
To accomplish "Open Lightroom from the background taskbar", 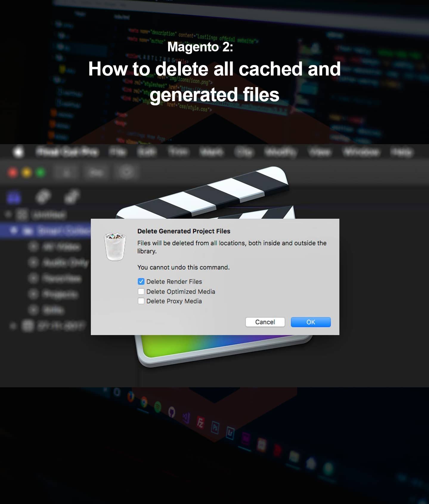I will tap(230, 433).
